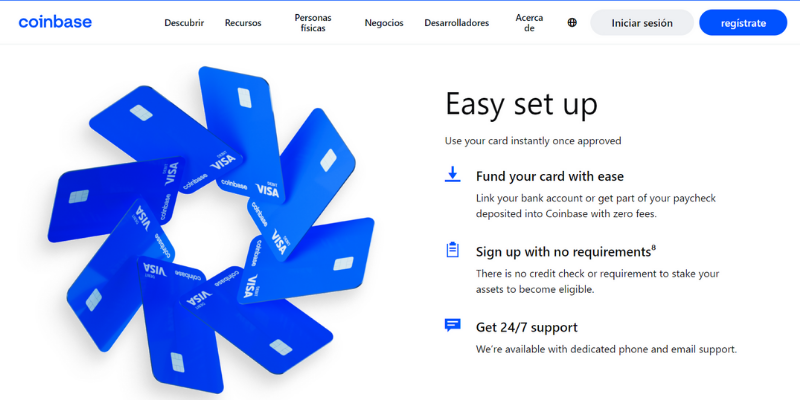Screen dimensions: 800x400
Task: Click 'Use your card instantly once approved' text
Action: click(x=533, y=141)
